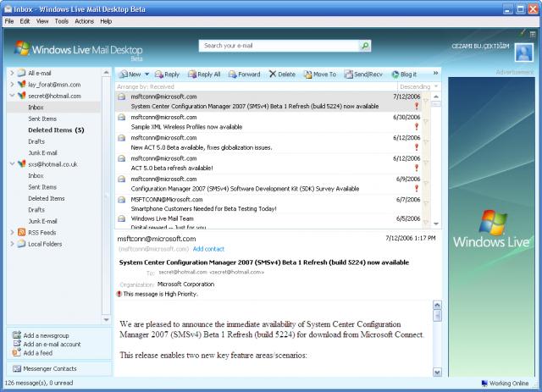Click the search magnifier icon
Viewport: 542px width, 392px height.
[365, 46]
